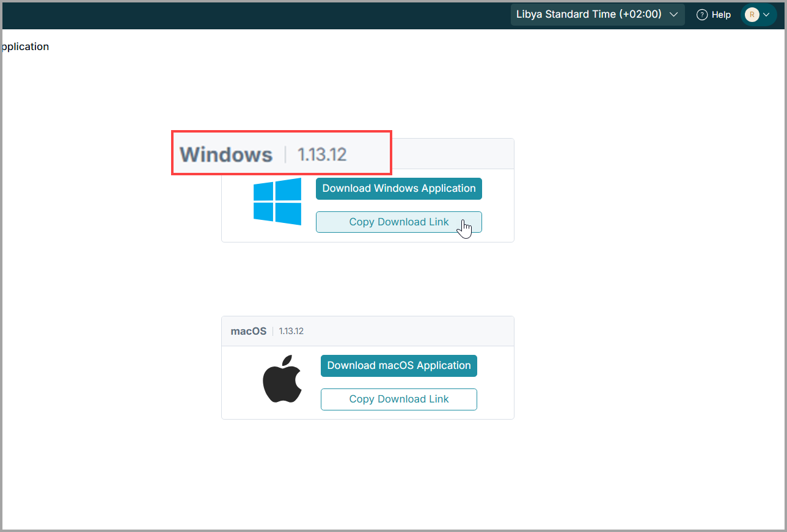Image resolution: width=787 pixels, height=532 pixels.
Task: Click Download Windows Application button
Action: point(399,189)
